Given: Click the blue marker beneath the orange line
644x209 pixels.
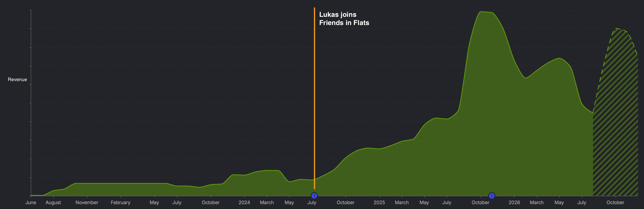Looking at the screenshot, I should click(x=314, y=196).
